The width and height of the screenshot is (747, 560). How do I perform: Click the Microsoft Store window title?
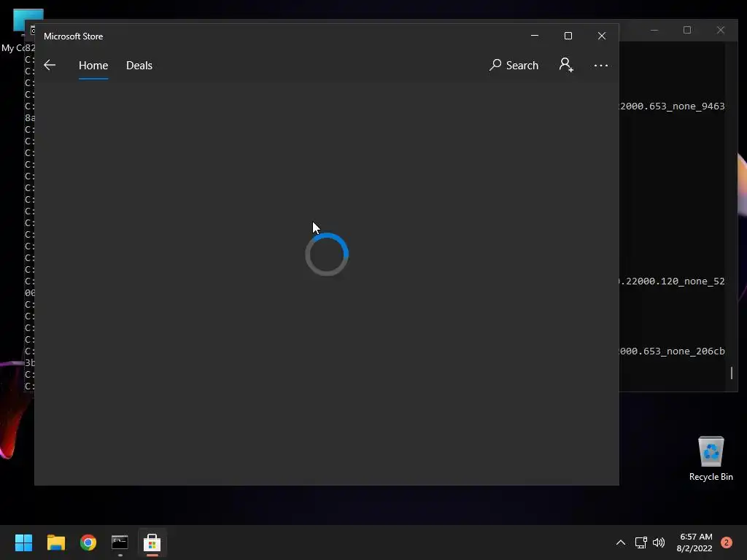[74, 36]
